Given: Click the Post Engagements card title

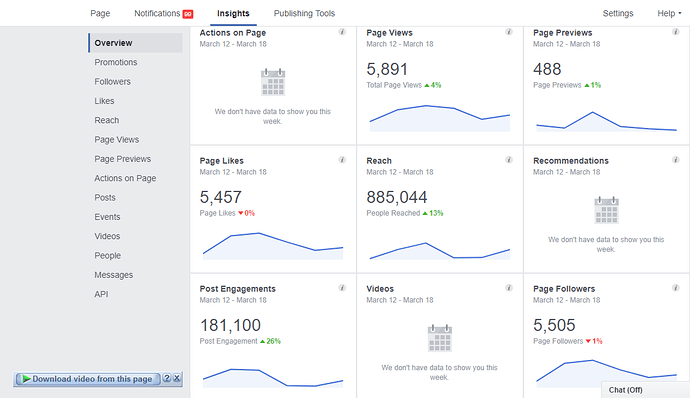Looking at the screenshot, I should pyautogui.click(x=238, y=289).
